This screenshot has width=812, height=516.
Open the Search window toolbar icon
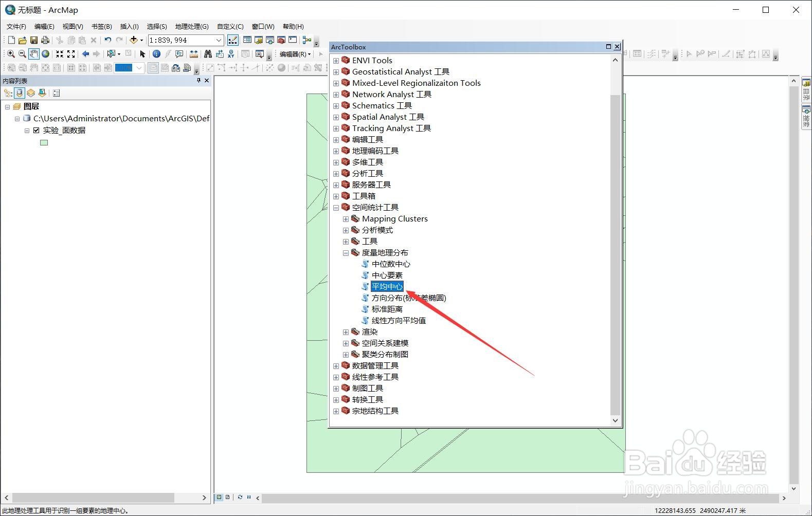click(270, 40)
